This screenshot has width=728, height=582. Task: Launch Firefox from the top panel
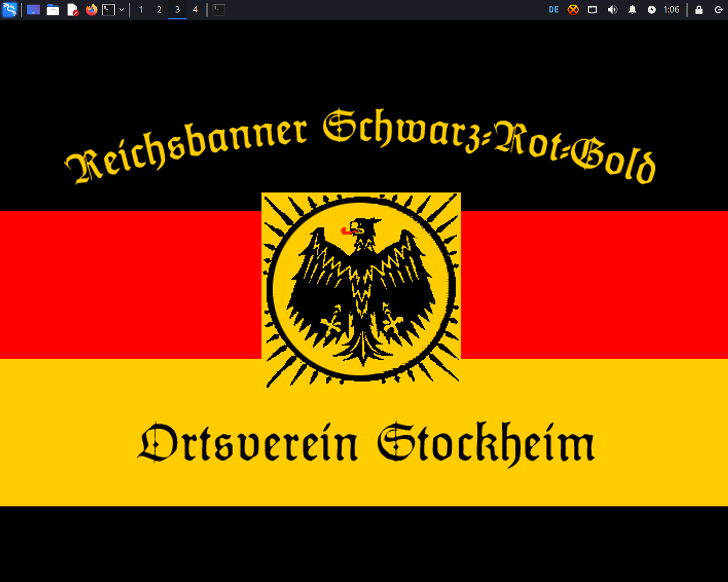(92, 10)
